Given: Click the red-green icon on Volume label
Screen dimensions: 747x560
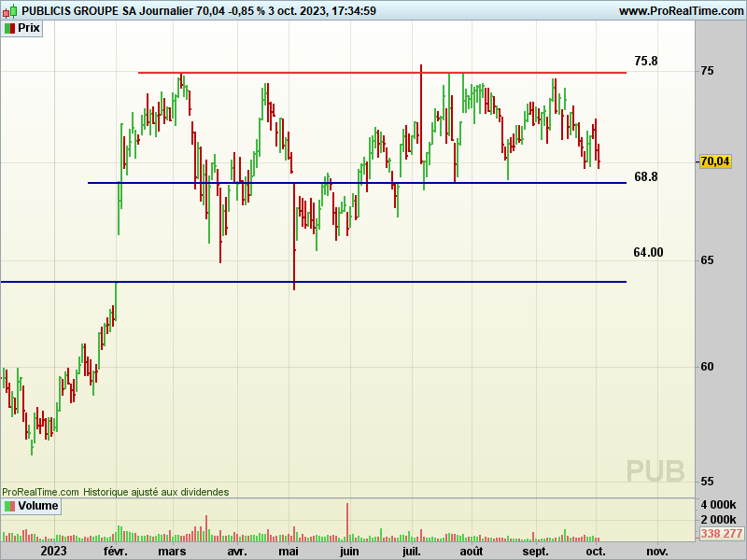Looking at the screenshot, I should point(10,506).
